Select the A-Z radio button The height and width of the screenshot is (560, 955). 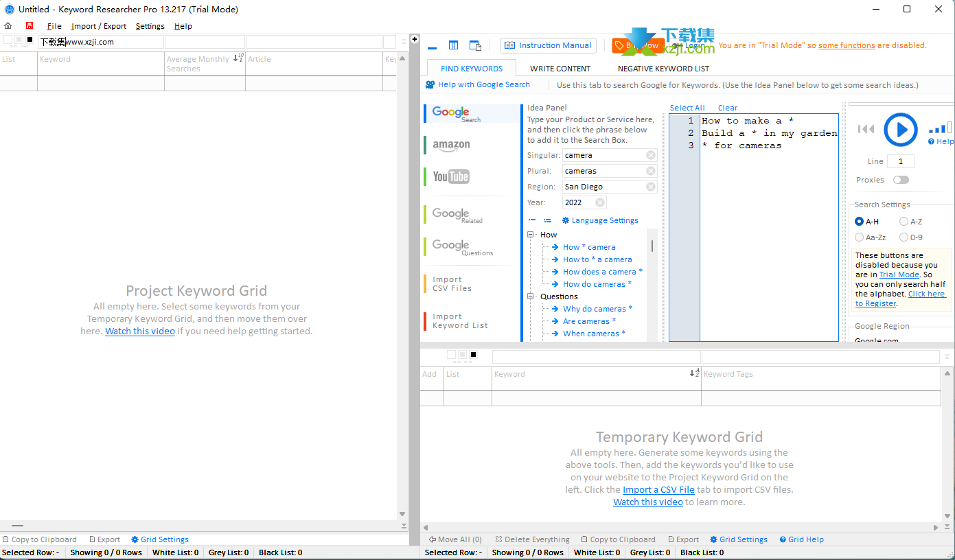(904, 222)
